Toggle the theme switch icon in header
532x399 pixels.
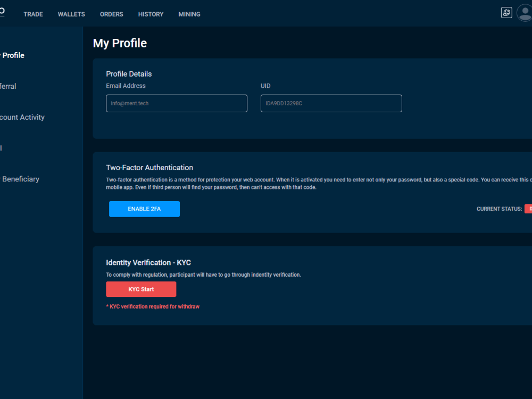[x=506, y=13]
